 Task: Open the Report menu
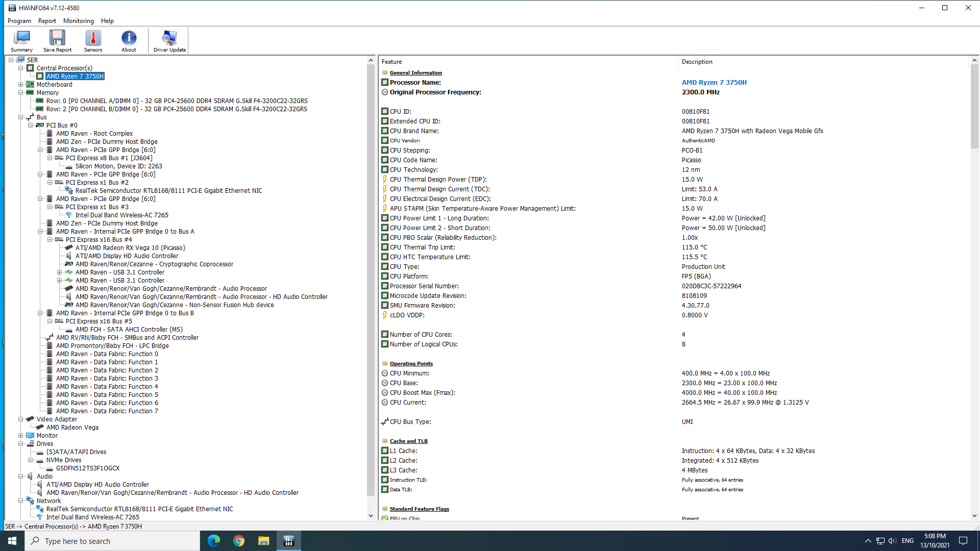coord(47,21)
